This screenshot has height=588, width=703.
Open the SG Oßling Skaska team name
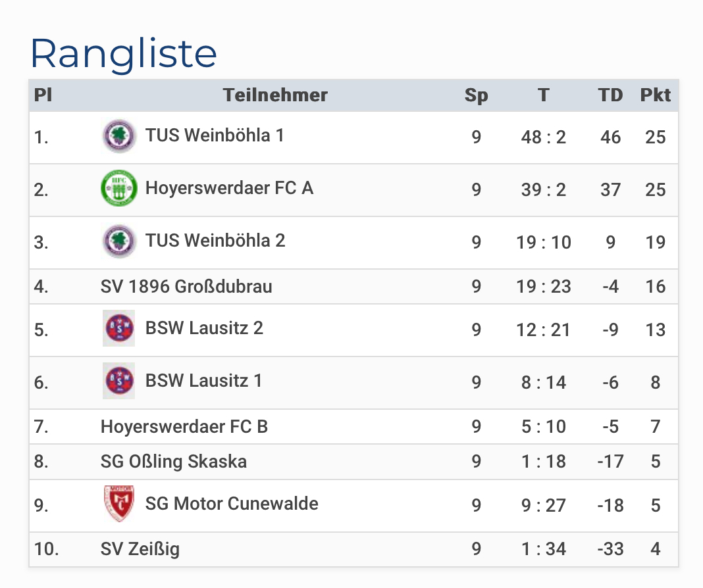pos(174,462)
